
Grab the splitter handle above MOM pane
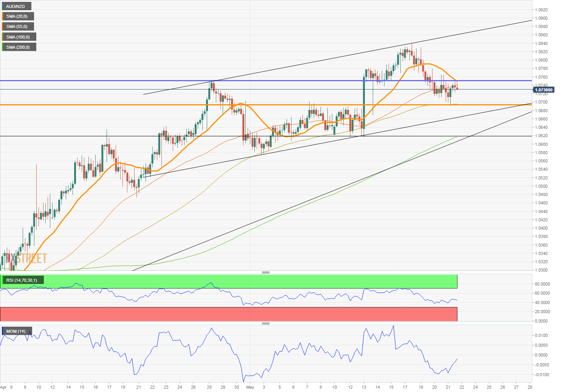(x=266, y=323)
